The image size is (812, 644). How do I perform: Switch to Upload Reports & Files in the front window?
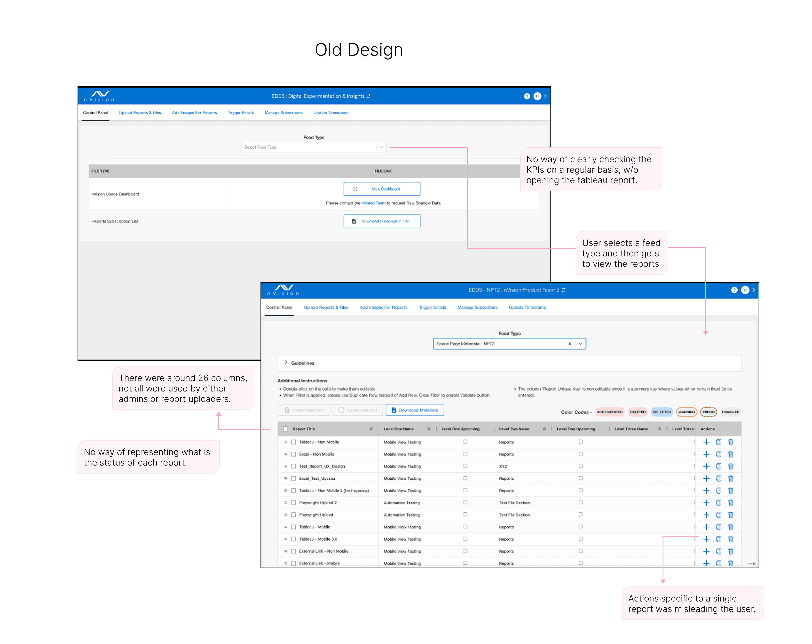[326, 308]
